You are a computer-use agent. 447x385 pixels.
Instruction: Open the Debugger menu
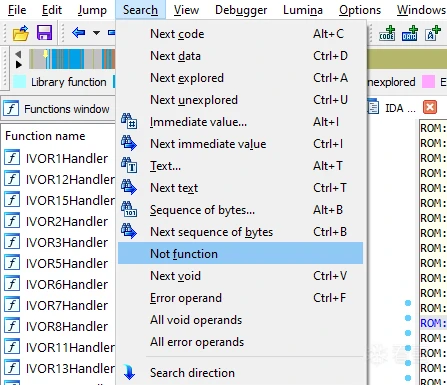pos(241,10)
